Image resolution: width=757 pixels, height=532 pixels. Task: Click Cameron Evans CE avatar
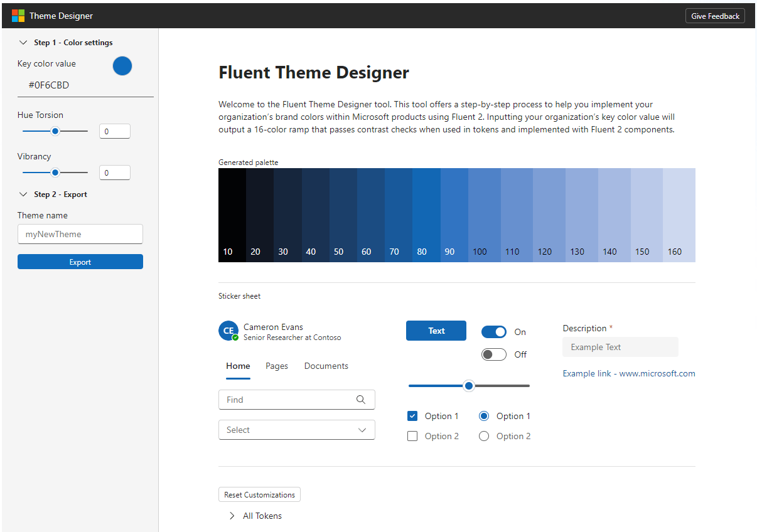coord(228,331)
